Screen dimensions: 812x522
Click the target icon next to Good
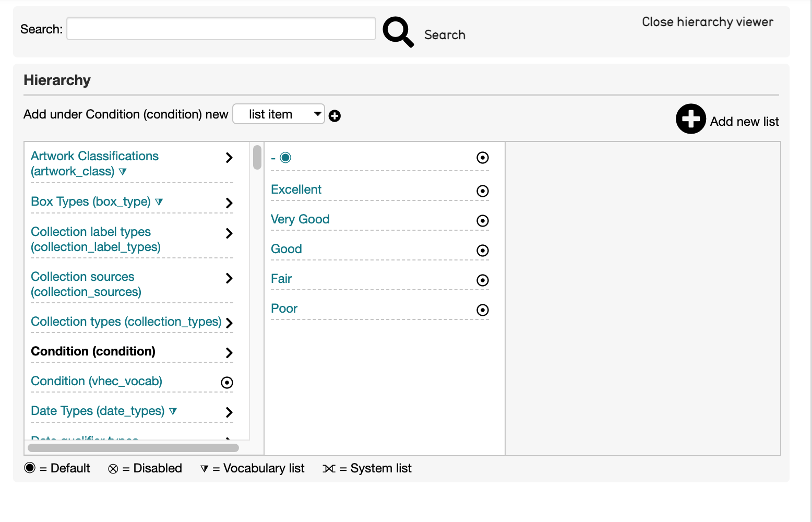(483, 251)
